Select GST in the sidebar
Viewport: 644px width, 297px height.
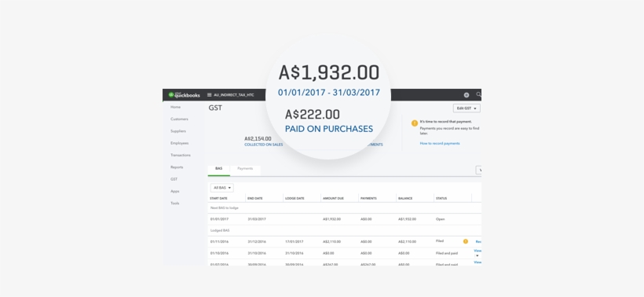click(x=174, y=179)
